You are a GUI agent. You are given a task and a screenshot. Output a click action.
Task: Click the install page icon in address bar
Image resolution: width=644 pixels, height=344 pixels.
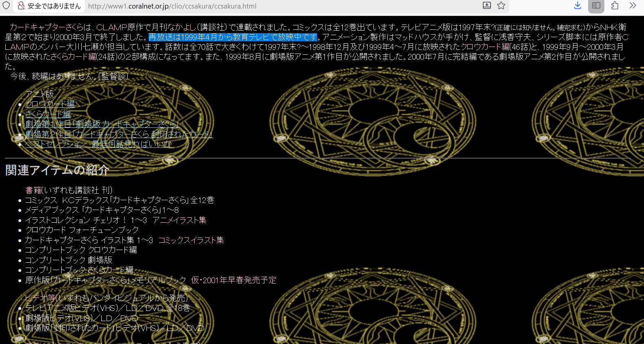click(x=486, y=5)
